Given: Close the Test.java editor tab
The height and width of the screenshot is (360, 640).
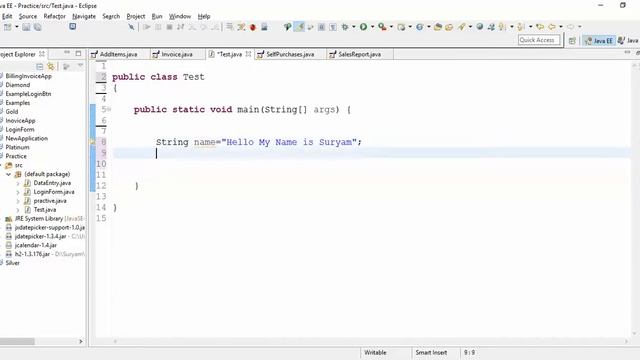Looking at the screenshot, I should 248,54.
